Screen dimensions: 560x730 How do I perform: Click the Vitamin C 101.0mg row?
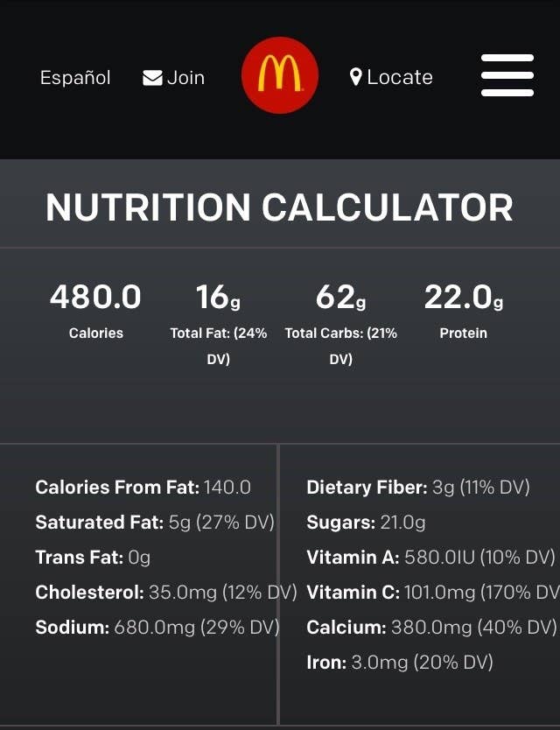click(x=433, y=593)
